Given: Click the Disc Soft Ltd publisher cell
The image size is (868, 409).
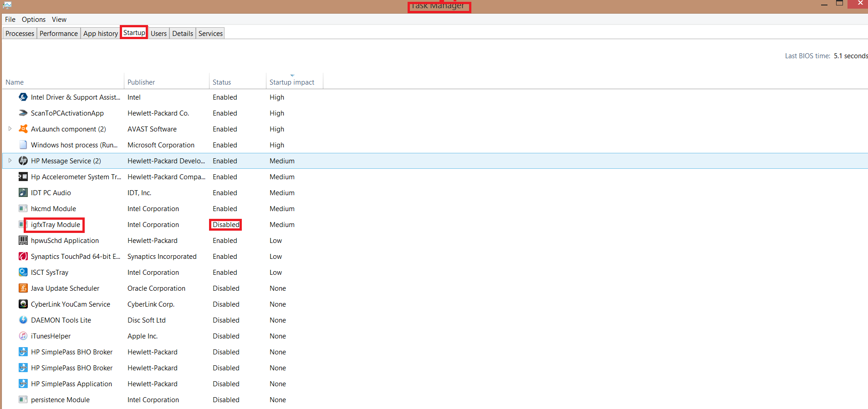Looking at the screenshot, I should pyautogui.click(x=147, y=320).
